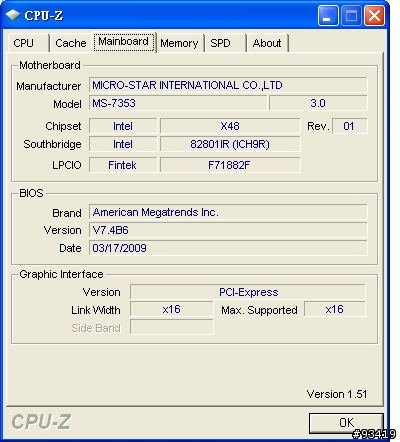Select the BIOS version V7.4B6
400x442 pixels.
(228, 230)
